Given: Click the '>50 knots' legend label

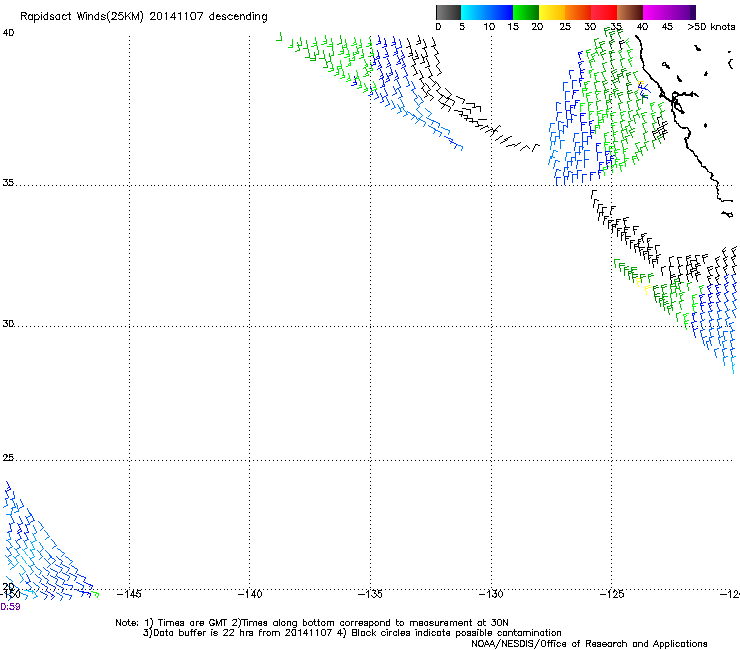Looking at the screenshot, I should coord(711,27).
